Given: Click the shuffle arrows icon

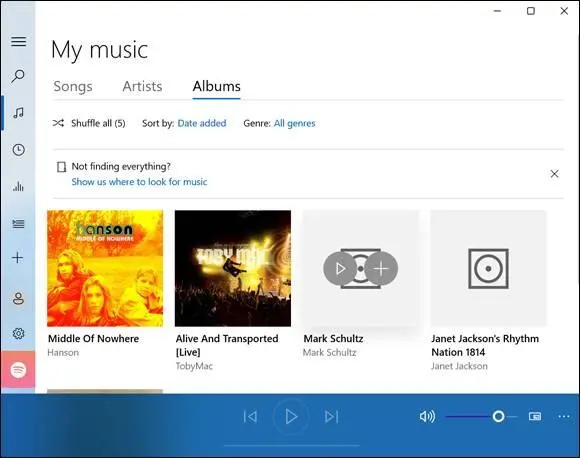Looking at the screenshot, I should tap(58, 123).
